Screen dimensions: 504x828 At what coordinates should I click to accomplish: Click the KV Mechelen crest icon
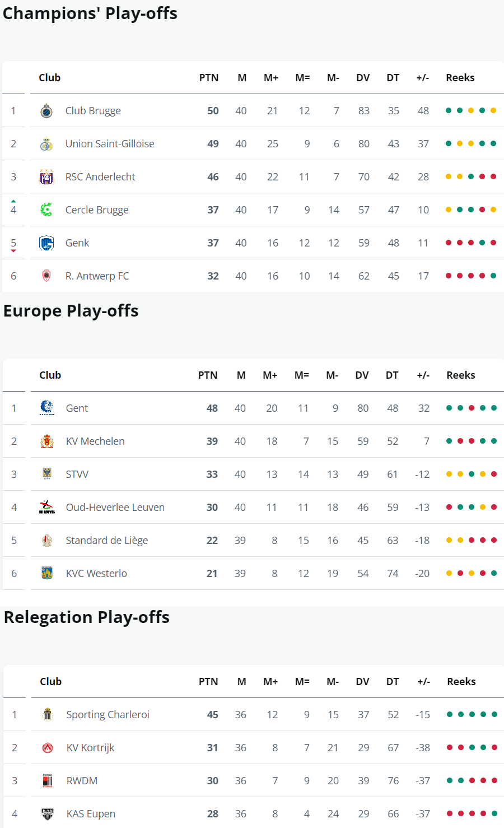[47, 441]
